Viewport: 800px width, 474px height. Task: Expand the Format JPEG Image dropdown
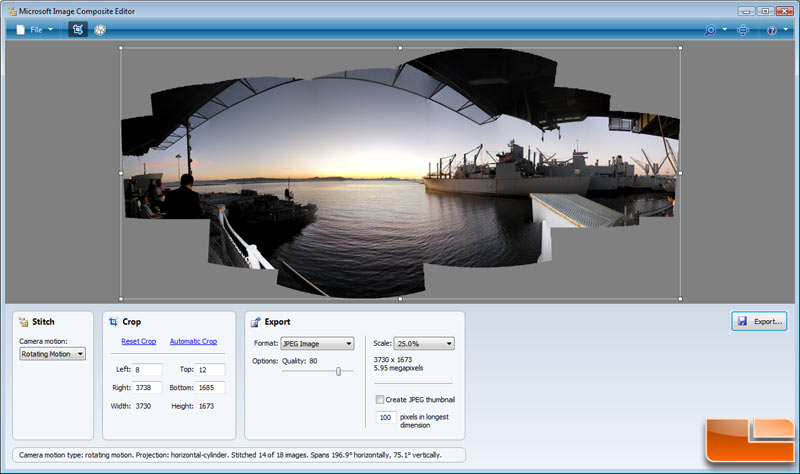(x=318, y=343)
